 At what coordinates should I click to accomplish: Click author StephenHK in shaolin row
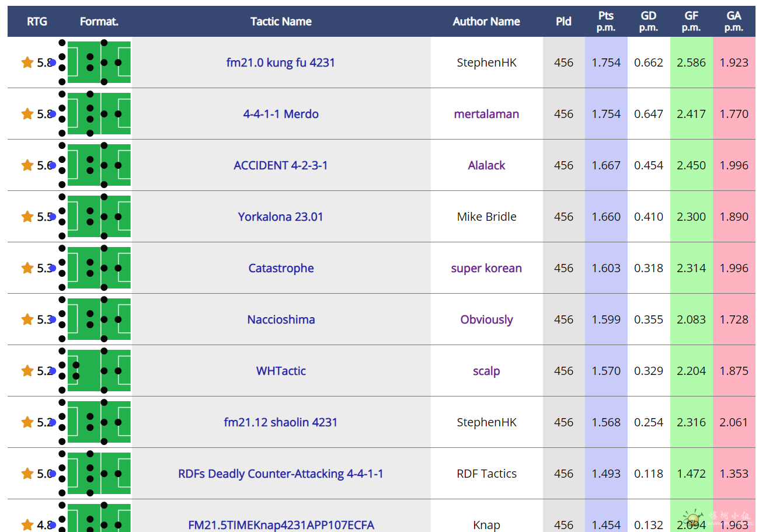point(486,422)
